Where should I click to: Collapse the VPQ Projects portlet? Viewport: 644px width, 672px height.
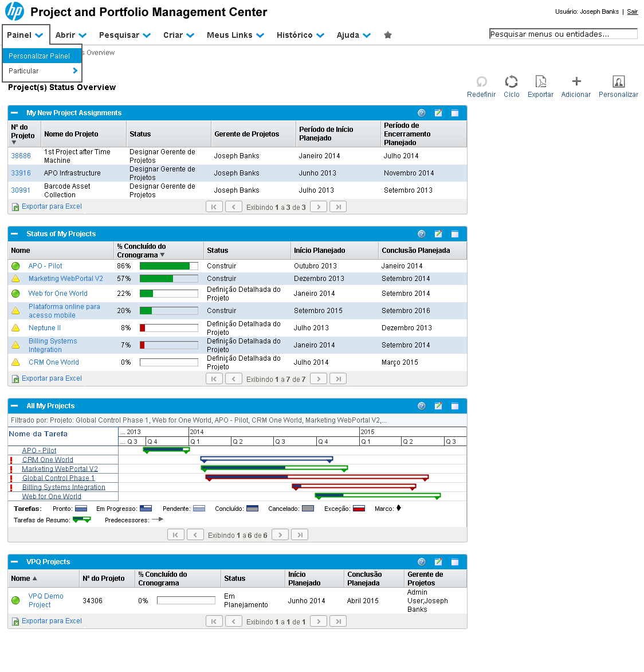coord(15,562)
